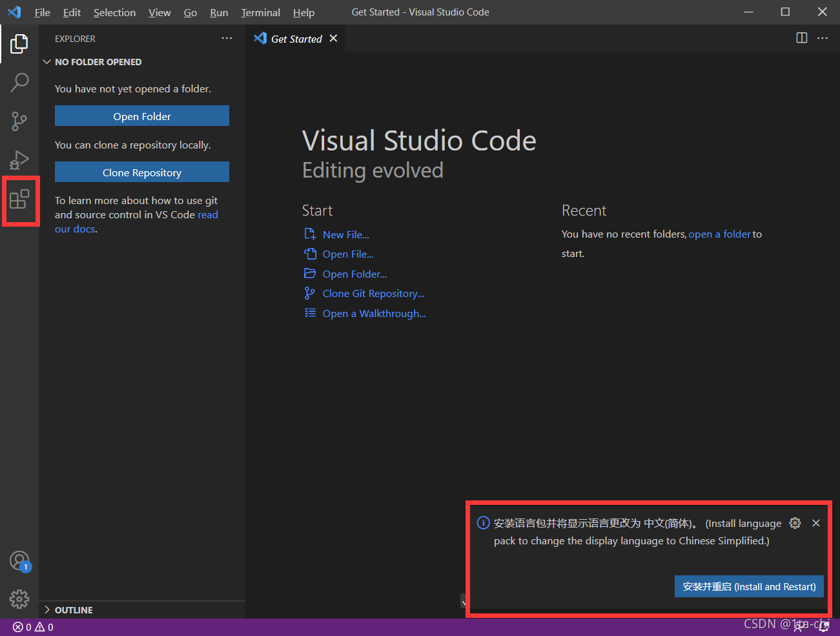Screen dimensions: 840x636
Task: Click the Open File icon in Start list
Action: tap(310, 254)
